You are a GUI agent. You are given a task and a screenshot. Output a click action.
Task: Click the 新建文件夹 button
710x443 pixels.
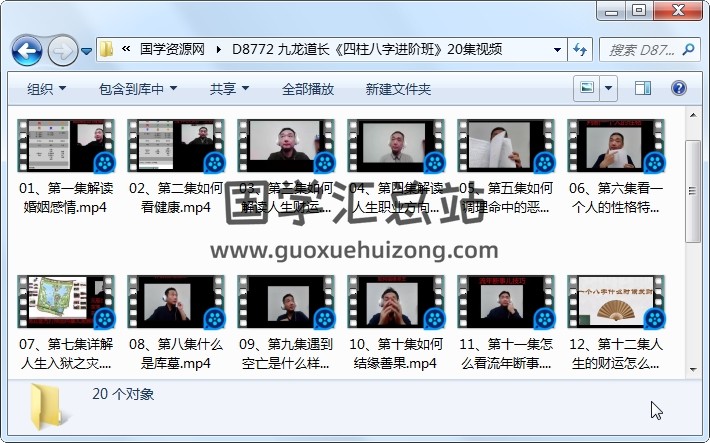[x=398, y=89]
